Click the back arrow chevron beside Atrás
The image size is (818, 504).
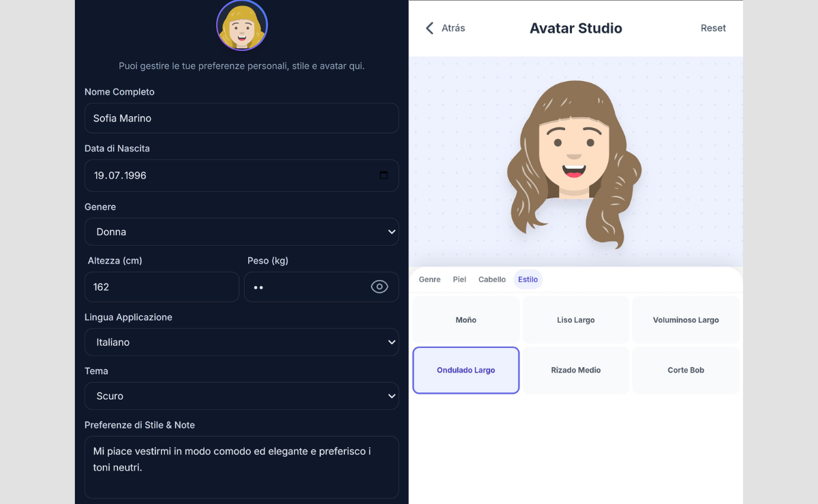coord(429,28)
